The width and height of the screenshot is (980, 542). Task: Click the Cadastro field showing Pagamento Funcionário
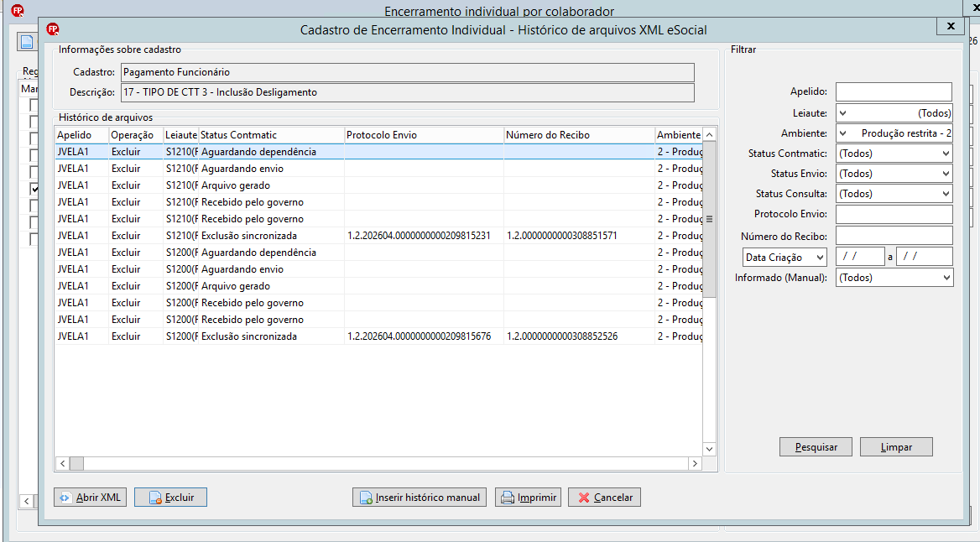408,72
